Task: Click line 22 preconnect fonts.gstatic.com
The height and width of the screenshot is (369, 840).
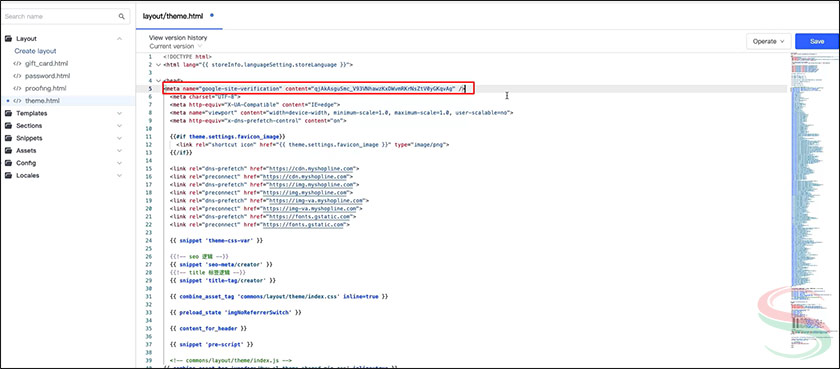Action: click(x=260, y=225)
